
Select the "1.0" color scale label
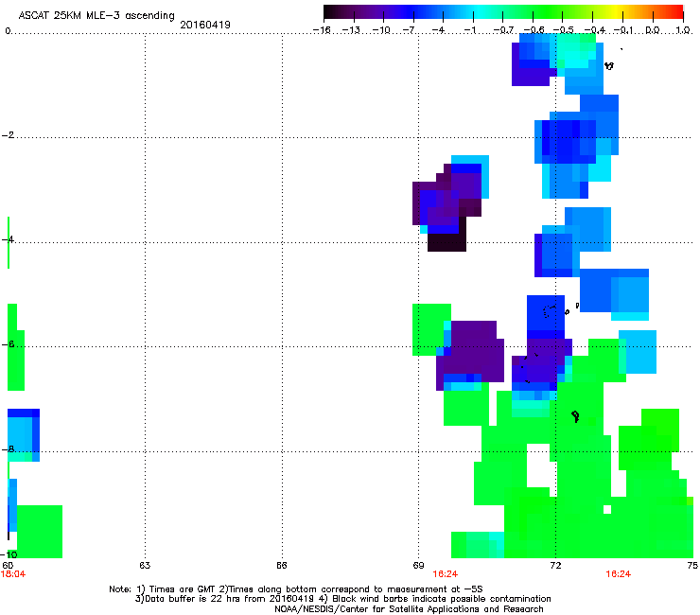(x=683, y=30)
